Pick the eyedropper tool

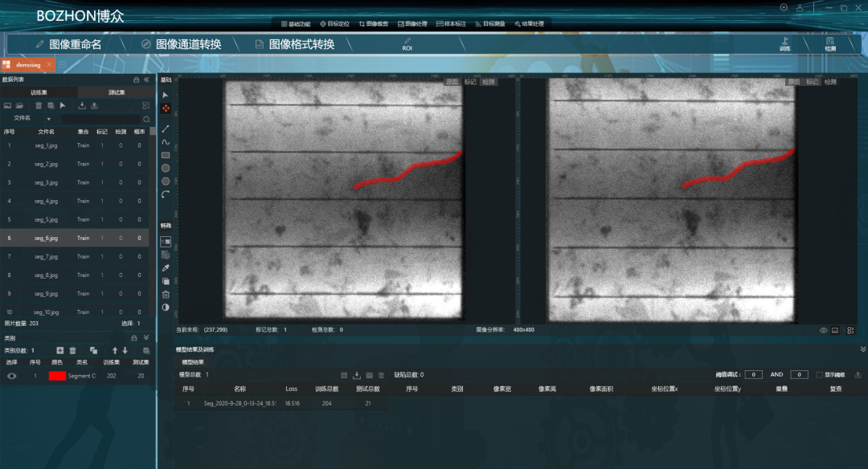(x=166, y=268)
